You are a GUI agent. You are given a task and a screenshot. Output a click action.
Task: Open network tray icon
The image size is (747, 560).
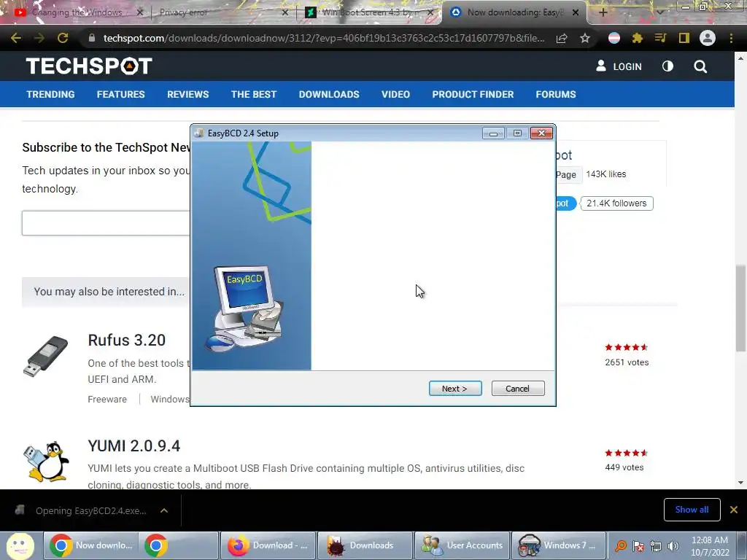656,546
